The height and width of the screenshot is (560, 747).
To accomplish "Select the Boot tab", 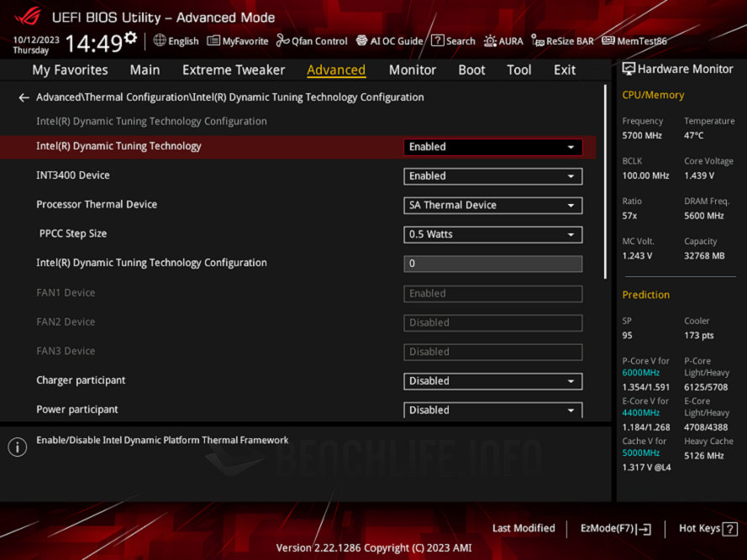I will [x=471, y=70].
